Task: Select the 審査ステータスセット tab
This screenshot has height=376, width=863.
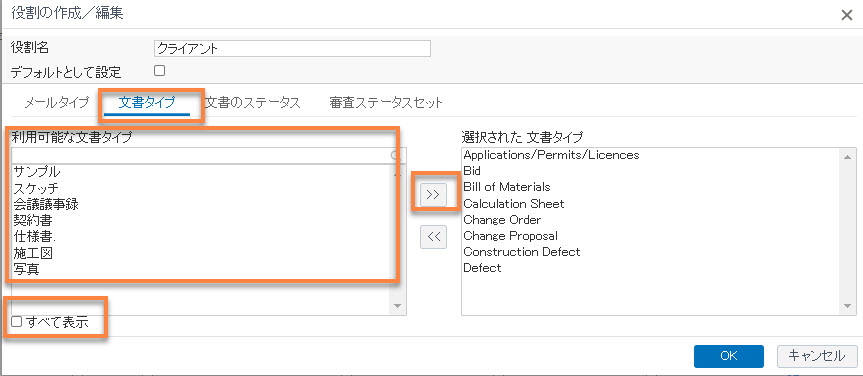Action: (386, 103)
